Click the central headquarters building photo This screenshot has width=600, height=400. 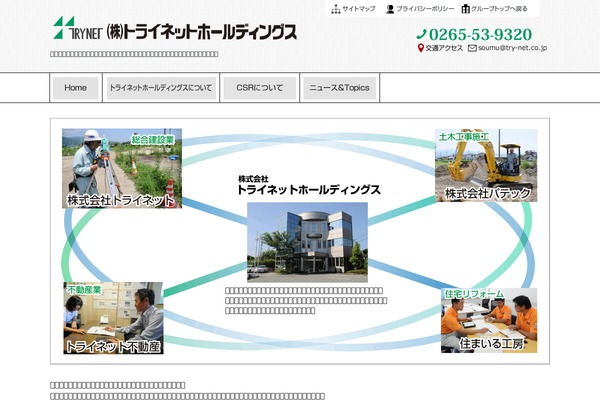point(307,242)
